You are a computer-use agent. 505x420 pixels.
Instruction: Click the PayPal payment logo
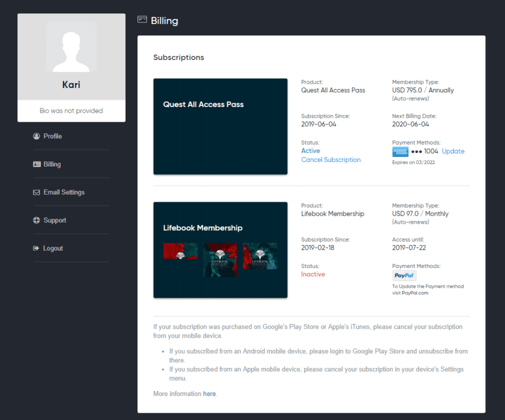pyautogui.click(x=404, y=275)
